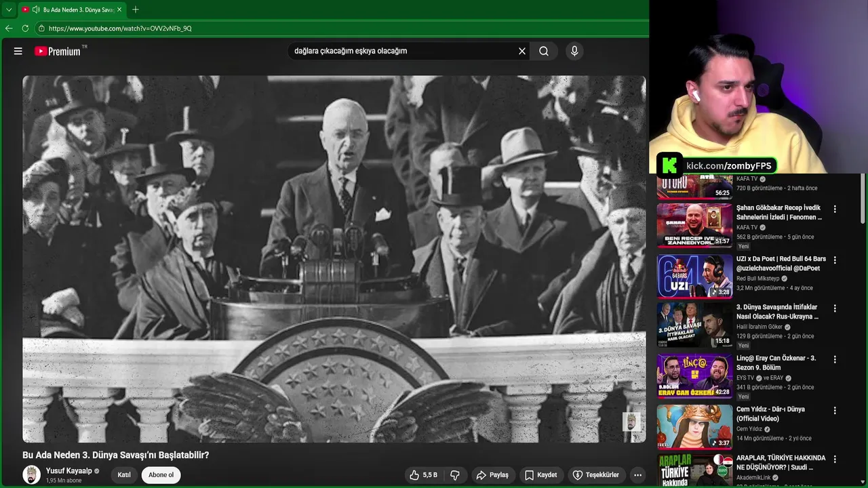Clear the search box with X

click(522, 51)
